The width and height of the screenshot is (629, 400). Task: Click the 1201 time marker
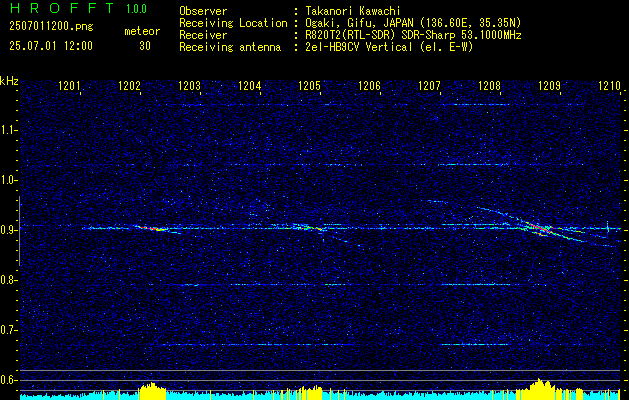click(69, 86)
